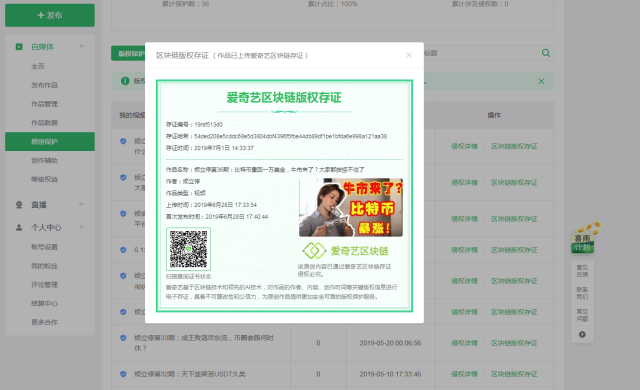This screenshot has height=390, width=640.
Task: Open 区块链版权存证 for the 第32期 row
Action: pyautogui.click(x=514, y=374)
